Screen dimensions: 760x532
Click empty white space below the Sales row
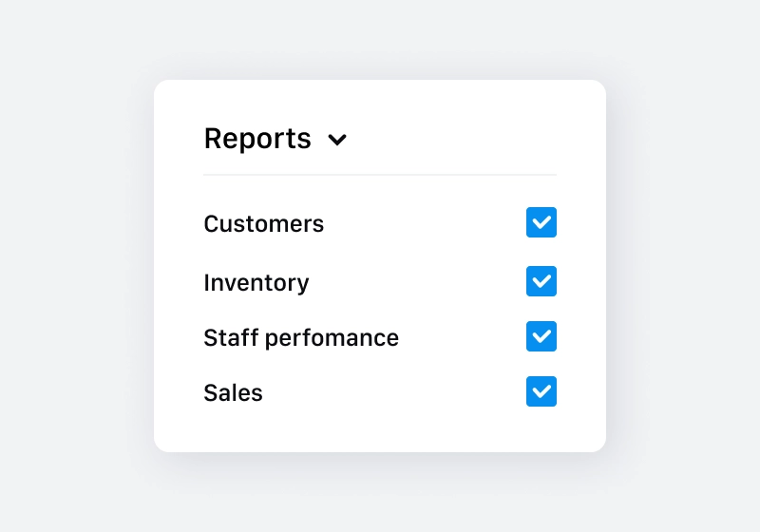pos(380,429)
